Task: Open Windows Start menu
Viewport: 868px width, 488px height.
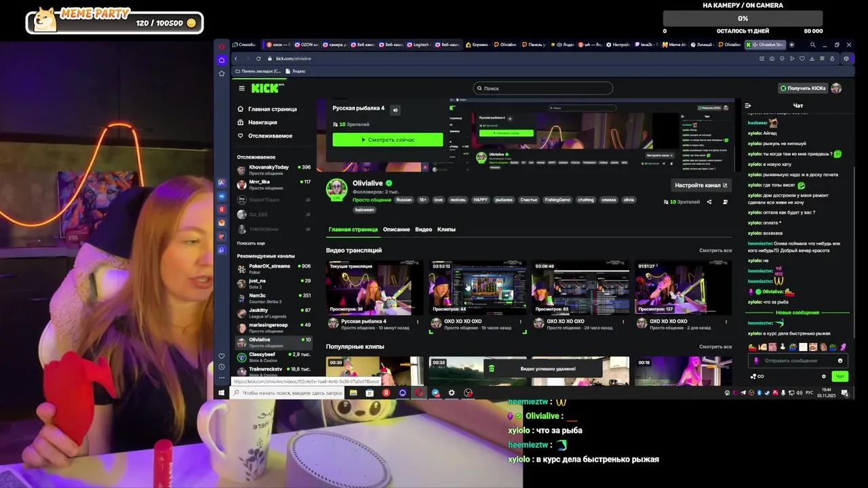Action: pos(221,392)
